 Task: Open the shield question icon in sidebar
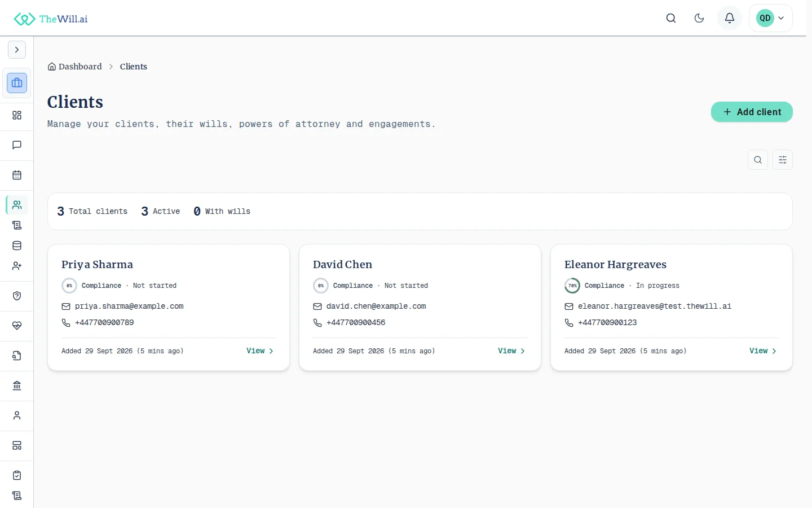point(17,296)
